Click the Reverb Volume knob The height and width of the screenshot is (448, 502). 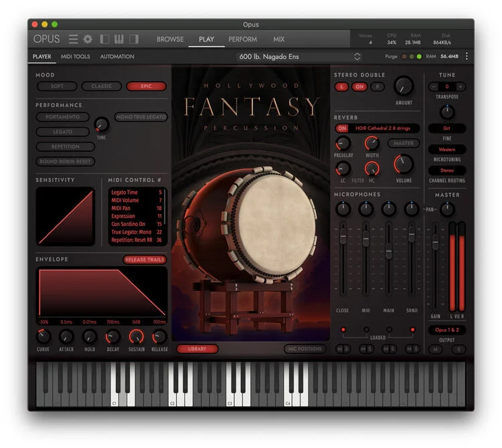(404, 164)
